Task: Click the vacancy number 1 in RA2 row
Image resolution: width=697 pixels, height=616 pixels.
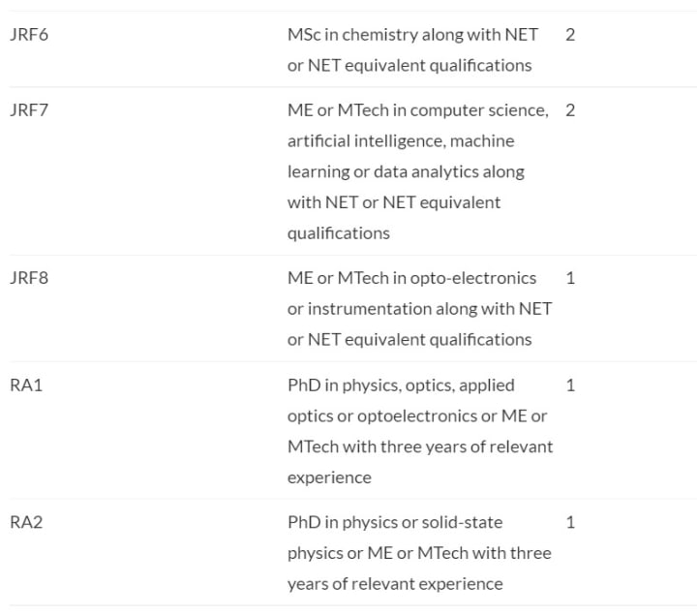Action: tap(570, 523)
